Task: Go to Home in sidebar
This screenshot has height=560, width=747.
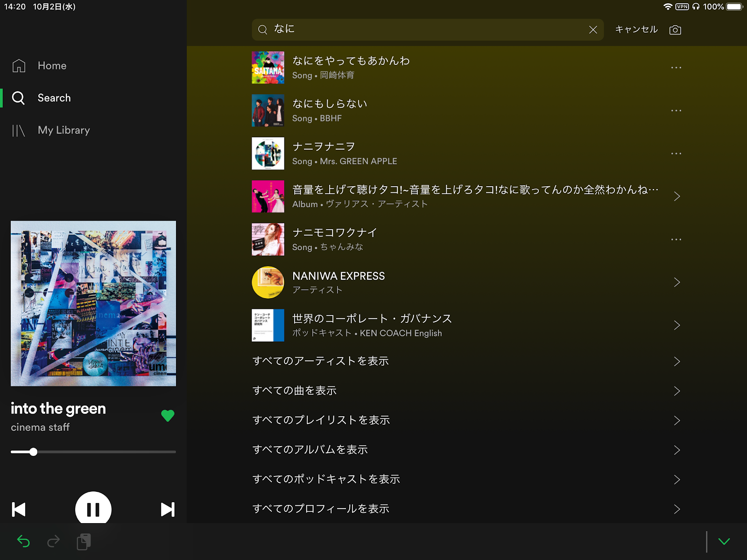Action: (x=52, y=66)
